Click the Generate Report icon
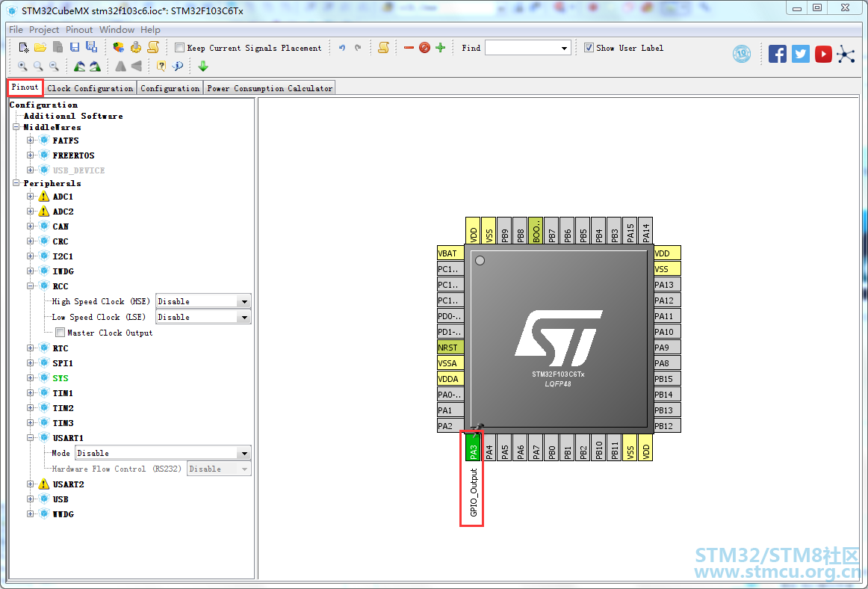868x589 pixels. (x=153, y=47)
